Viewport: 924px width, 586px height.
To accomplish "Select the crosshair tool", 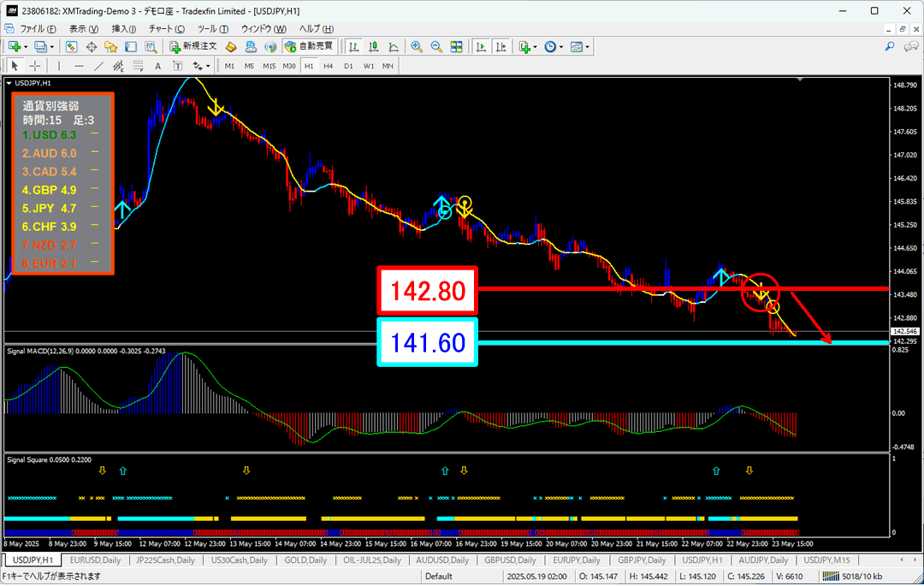I will [35, 66].
